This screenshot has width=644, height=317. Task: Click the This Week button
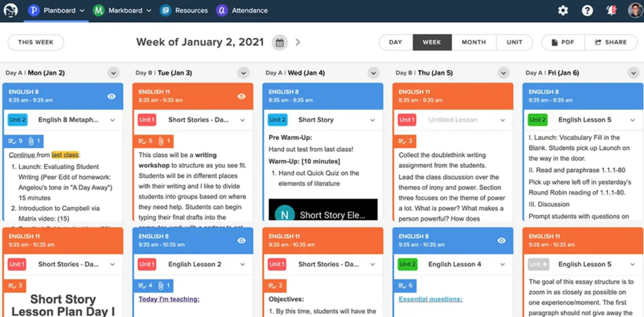coord(36,42)
